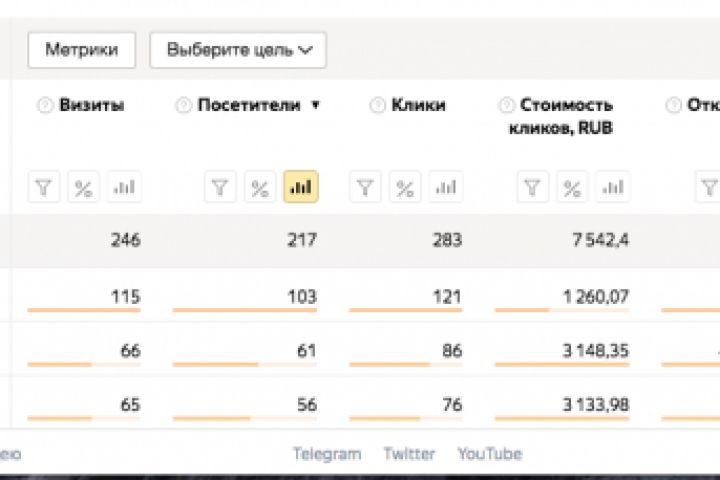Open the YouTube footer link
The height and width of the screenshot is (480, 720).
pyautogui.click(x=489, y=454)
